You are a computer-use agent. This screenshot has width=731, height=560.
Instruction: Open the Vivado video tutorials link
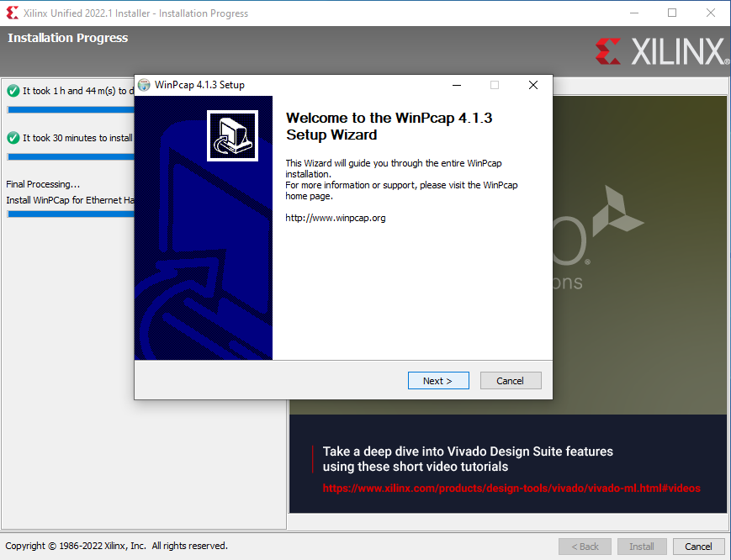(511, 489)
